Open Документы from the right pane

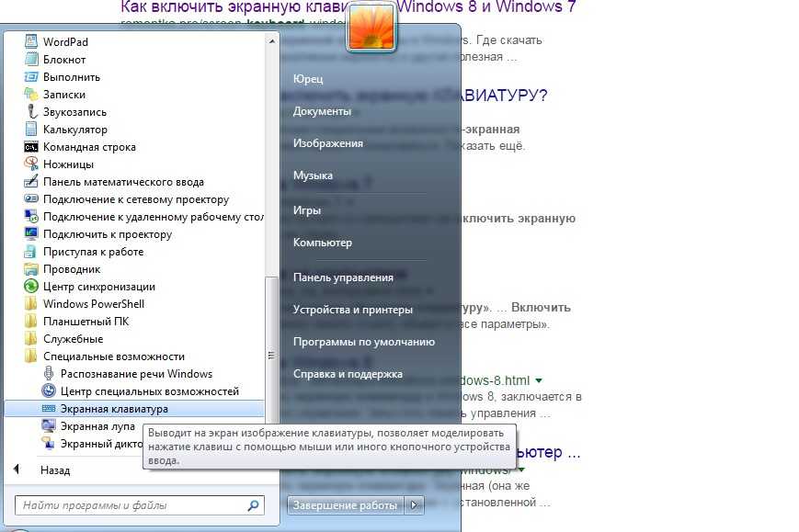(322, 111)
